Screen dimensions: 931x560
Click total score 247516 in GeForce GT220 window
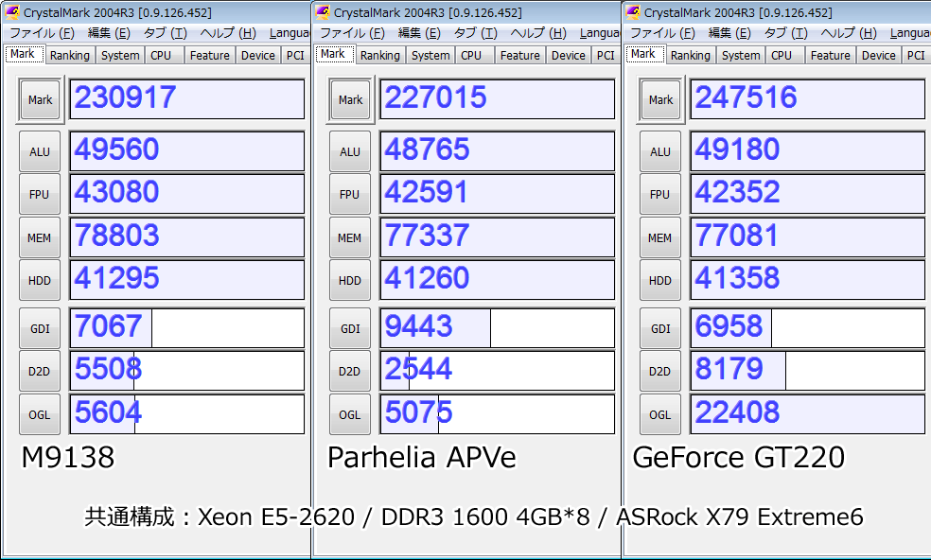click(x=808, y=99)
